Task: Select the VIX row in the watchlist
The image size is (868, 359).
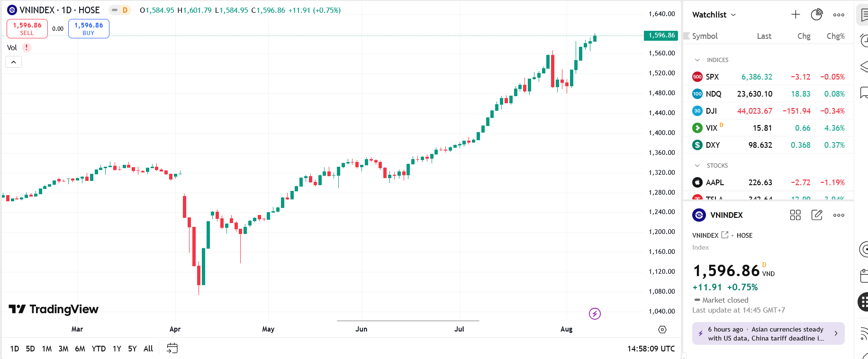Action: click(769, 128)
